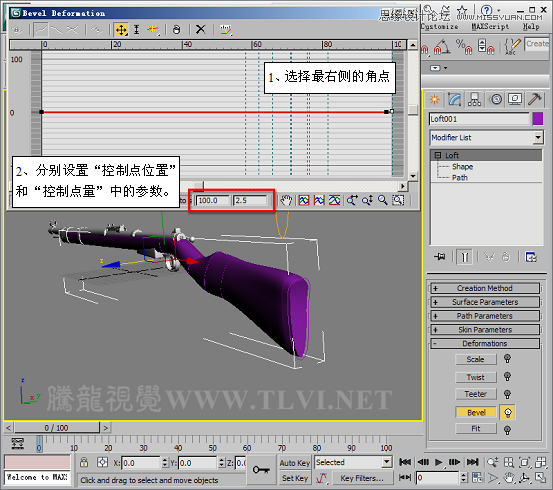
Task: Toggle the Spinner Snap icon
Action: click(x=486, y=47)
